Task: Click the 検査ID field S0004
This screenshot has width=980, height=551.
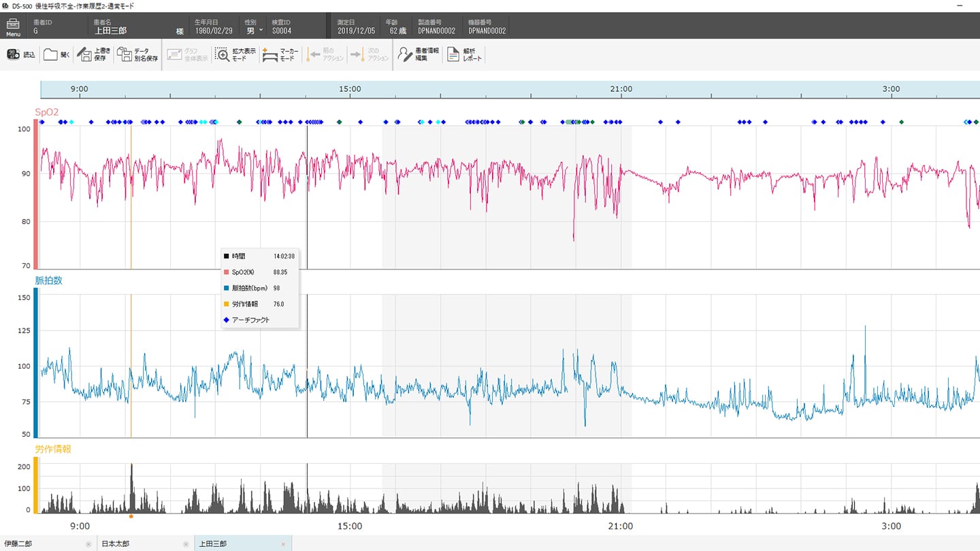Action: (x=282, y=31)
